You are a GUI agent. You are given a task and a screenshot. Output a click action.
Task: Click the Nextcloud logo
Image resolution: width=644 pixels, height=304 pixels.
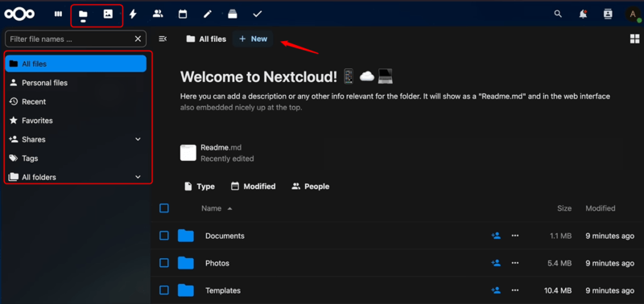19,14
